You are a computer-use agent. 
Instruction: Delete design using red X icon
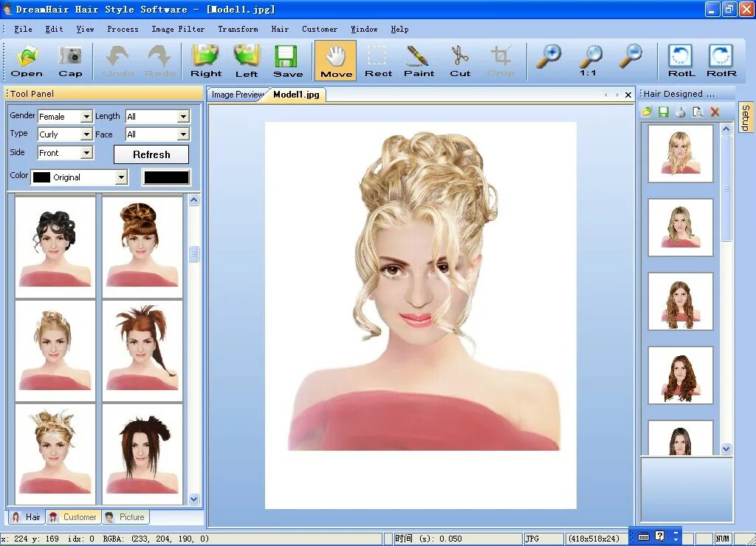(x=715, y=112)
